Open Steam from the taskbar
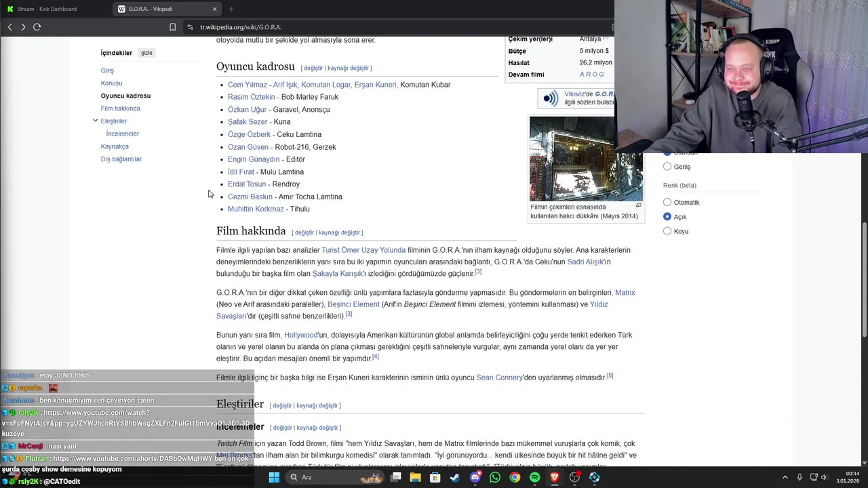Image resolution: width=868 pixels, height=488 pixels. click(454, 477)
